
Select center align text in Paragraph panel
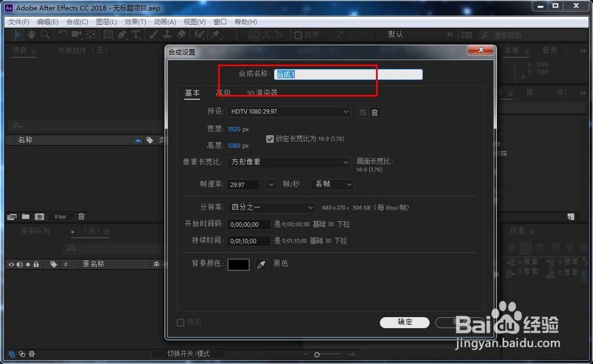click(x=525, y=248)
